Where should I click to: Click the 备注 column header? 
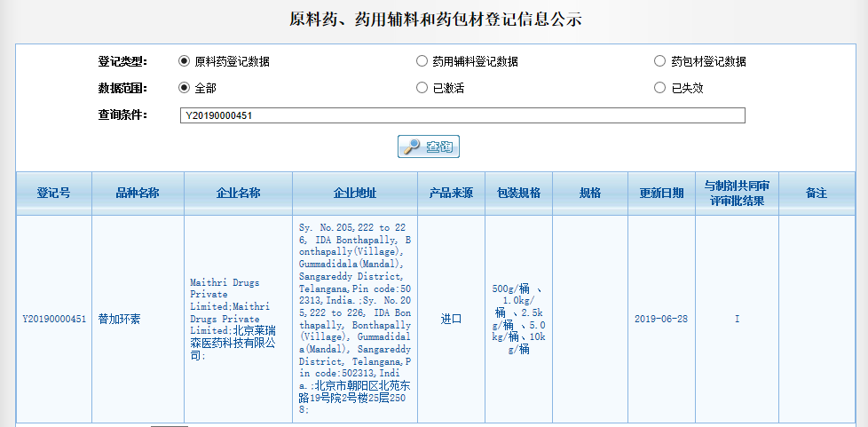817,194
